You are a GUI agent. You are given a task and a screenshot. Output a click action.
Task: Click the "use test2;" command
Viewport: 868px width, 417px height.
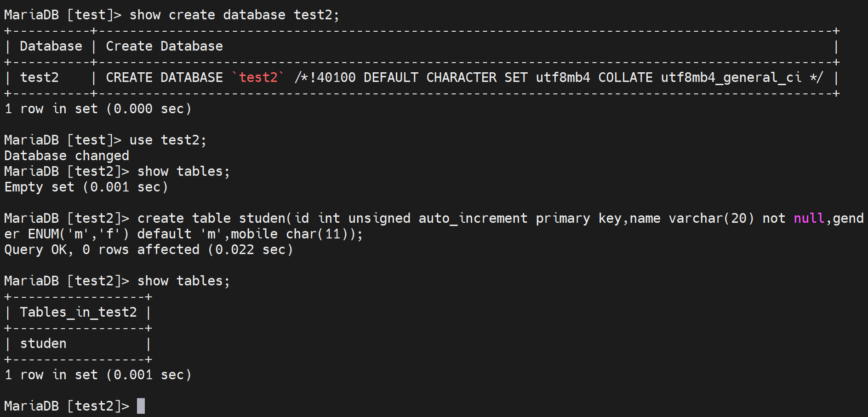point(168,140)
